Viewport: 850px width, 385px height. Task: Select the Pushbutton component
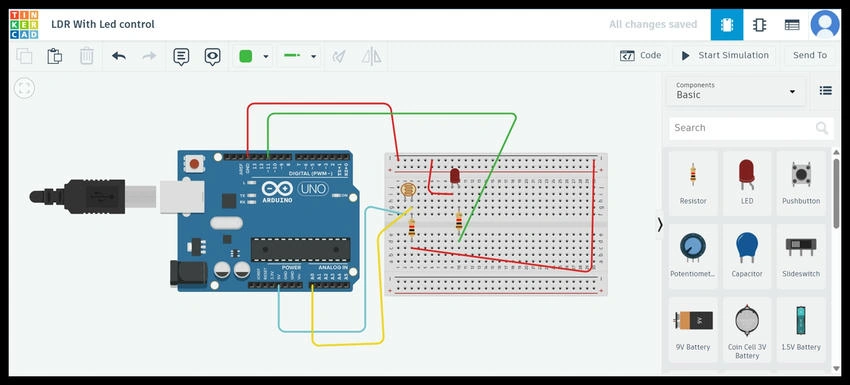click(x=801, y=184)
